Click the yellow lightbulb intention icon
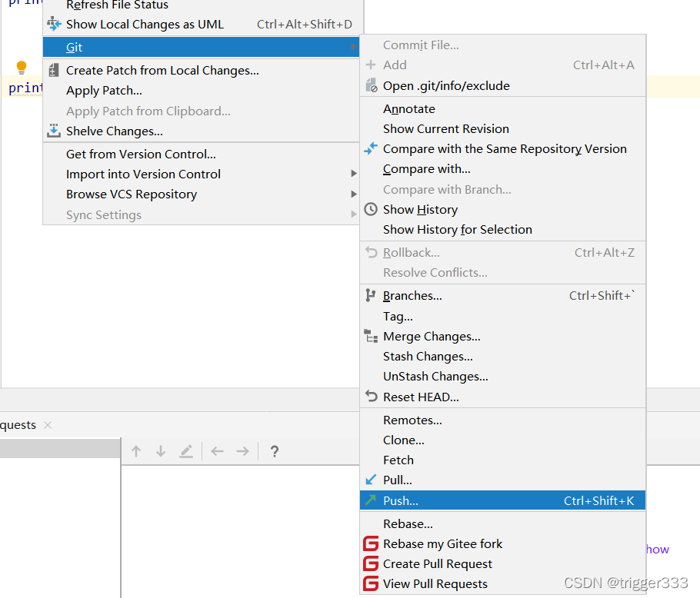 click(21, 68)
